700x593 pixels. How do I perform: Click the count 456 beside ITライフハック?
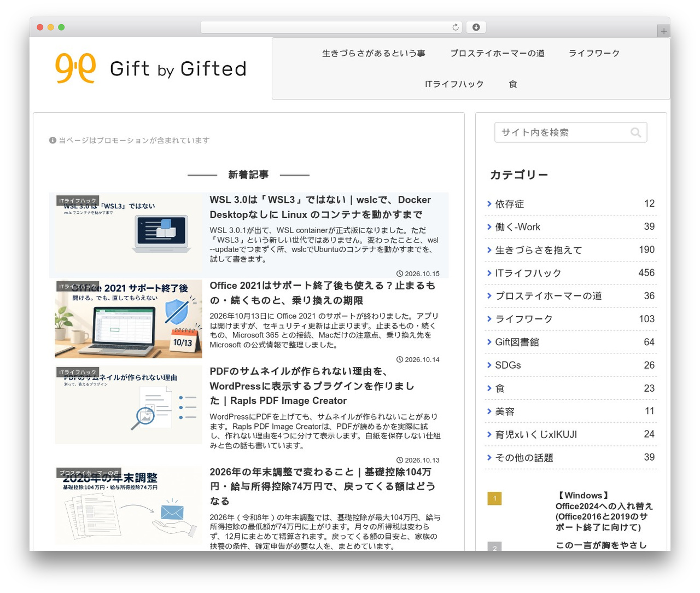pyautogui.click(x=646, y=272)
